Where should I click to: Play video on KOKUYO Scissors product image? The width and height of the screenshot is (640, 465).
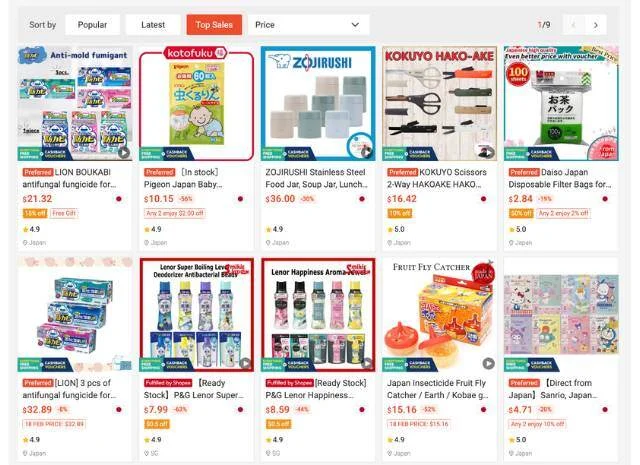tap(488, 152)
